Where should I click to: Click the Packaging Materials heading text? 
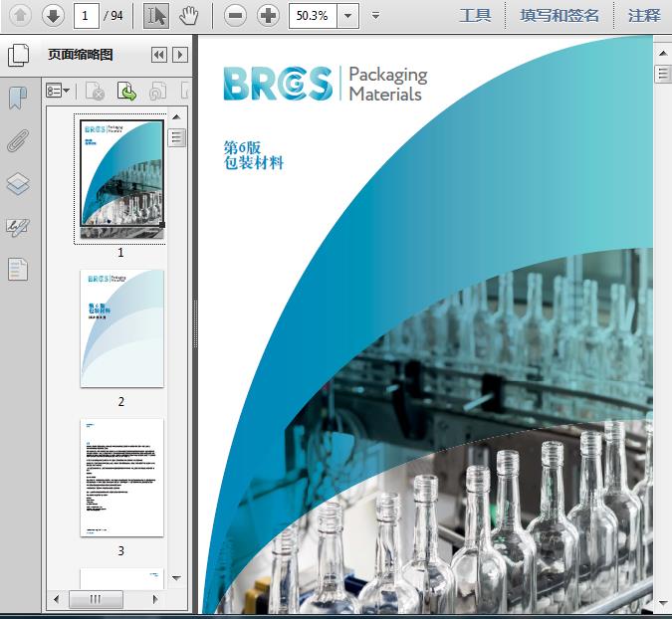[x=388, y=84]
